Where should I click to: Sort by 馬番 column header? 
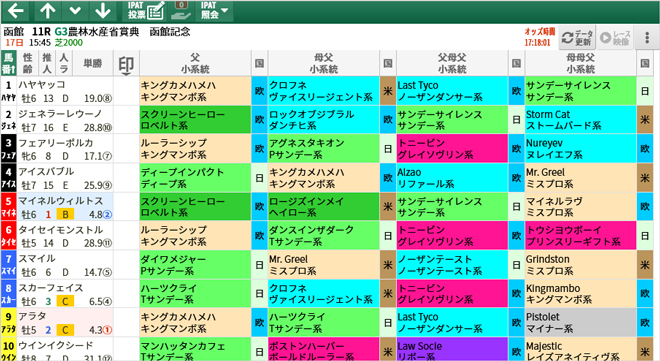click(x=8, y=64)
